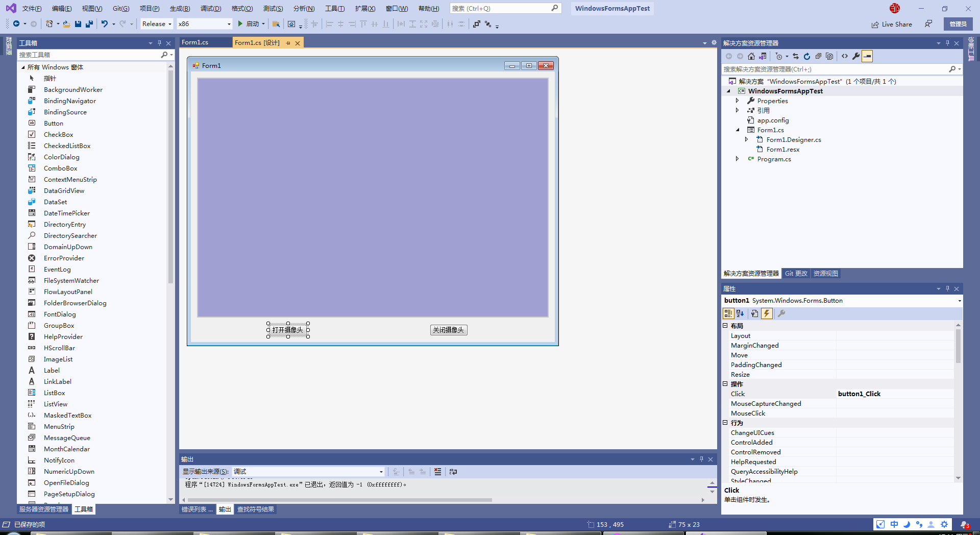Pin the Toolbox panel with auto-hide icon
The width and height of the screenshot is (980, 535).
[159, 43]
